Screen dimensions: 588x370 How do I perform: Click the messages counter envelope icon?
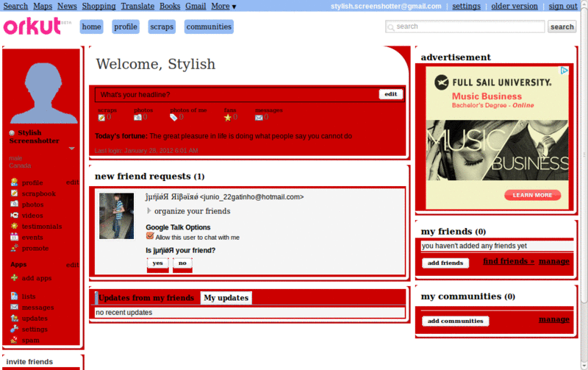[x=259, y=118]
